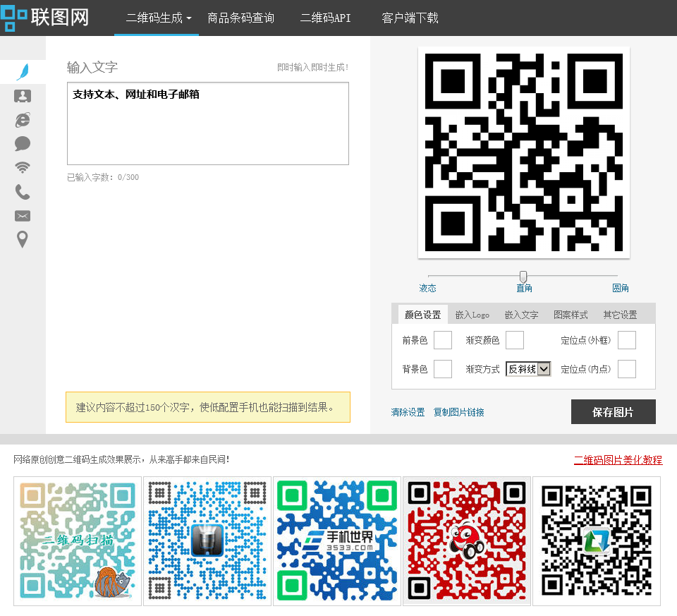The height and width of the screenshot is (616, 677).
Task: Set QR style to 圆角
Action: [x=620, y=288]
